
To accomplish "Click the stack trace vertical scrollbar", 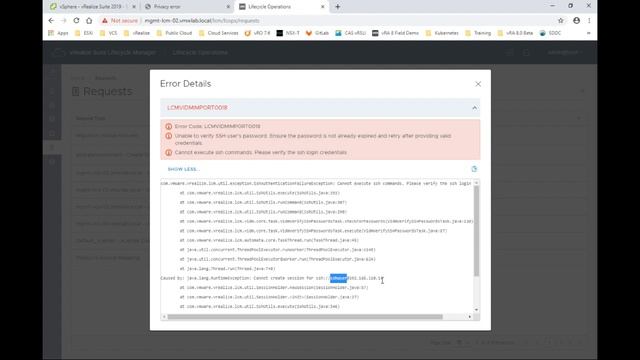I will tap(476, 231).
